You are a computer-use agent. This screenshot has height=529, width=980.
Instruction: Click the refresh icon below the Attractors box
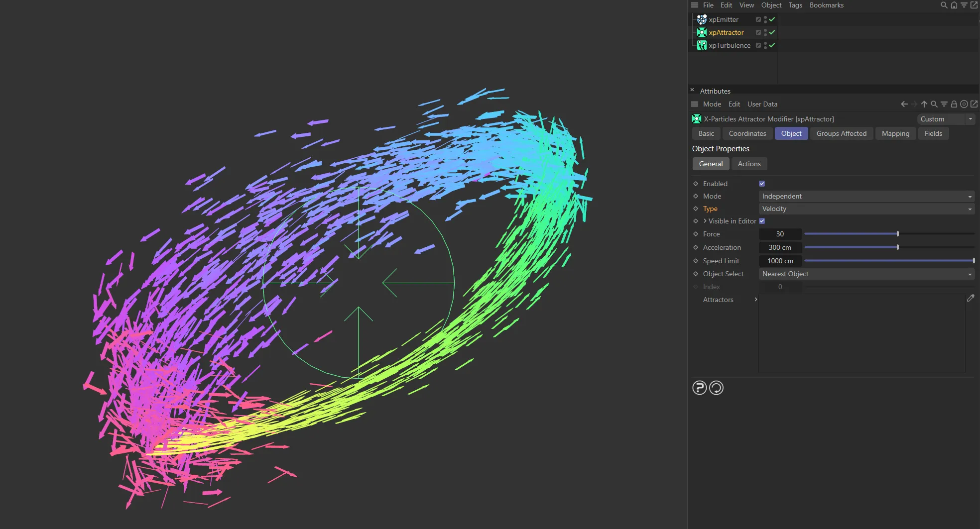716,388
